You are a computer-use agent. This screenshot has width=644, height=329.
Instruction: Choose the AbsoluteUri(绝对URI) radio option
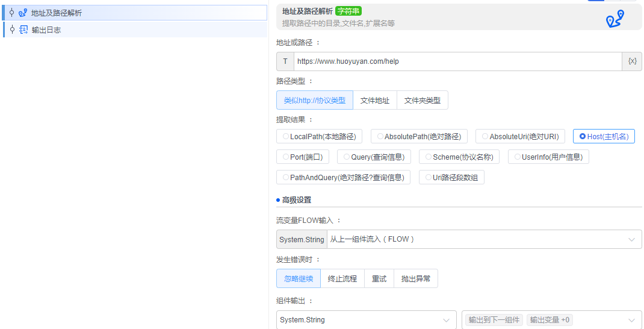(520, 137)
